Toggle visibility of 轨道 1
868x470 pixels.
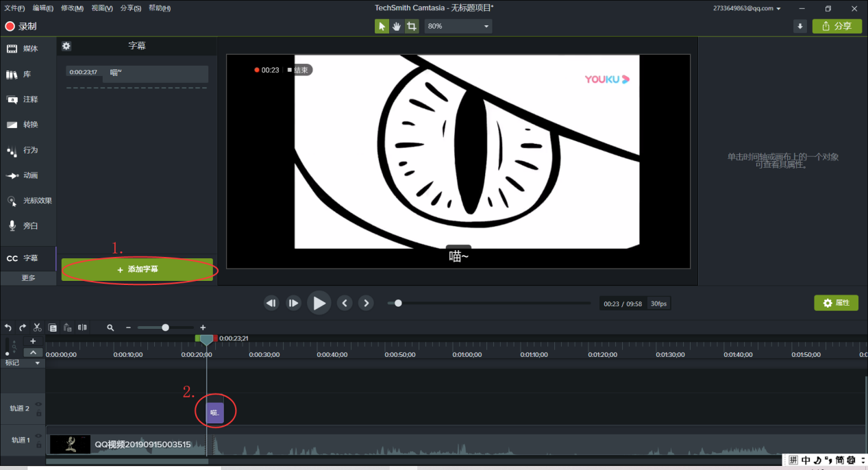click(x=39, y=436)
